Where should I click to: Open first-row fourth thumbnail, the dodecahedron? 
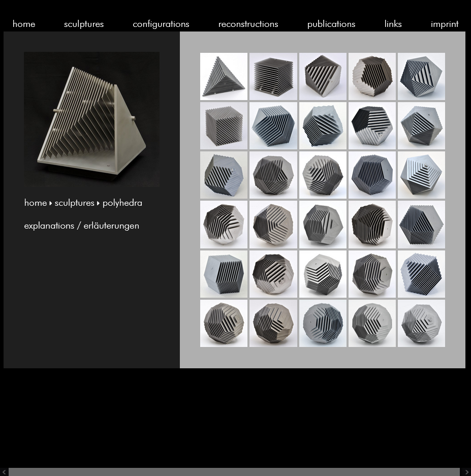372,77
